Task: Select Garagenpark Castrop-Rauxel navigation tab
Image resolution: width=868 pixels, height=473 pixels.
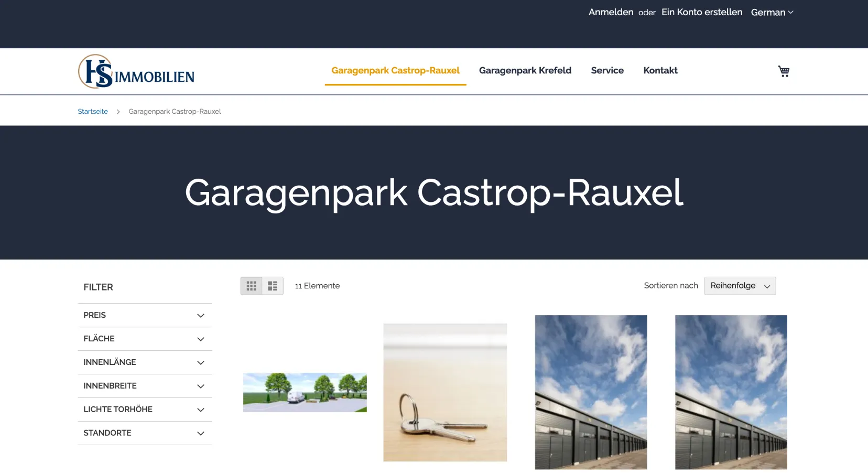Action: pos(395,70)
